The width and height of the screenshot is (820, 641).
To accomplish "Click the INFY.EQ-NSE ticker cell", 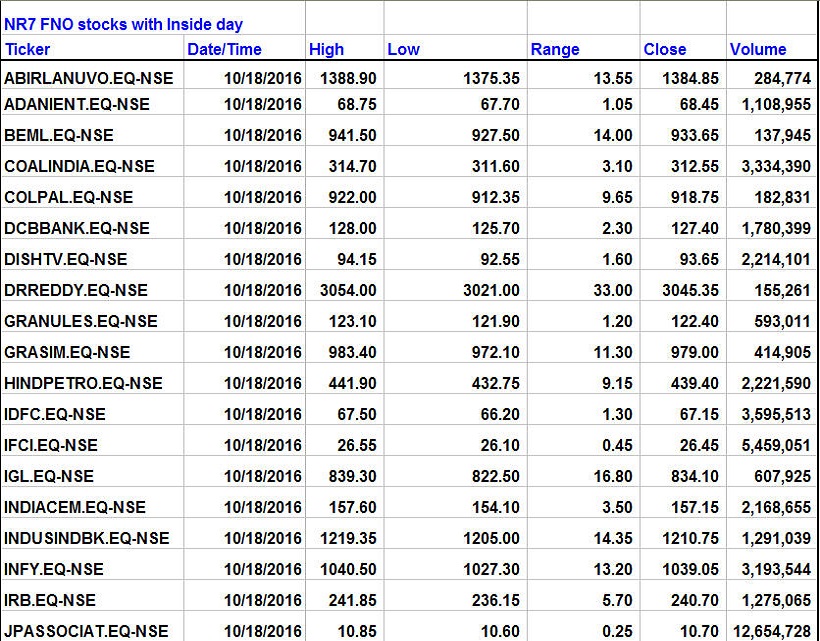I will [x=54, y=569].
